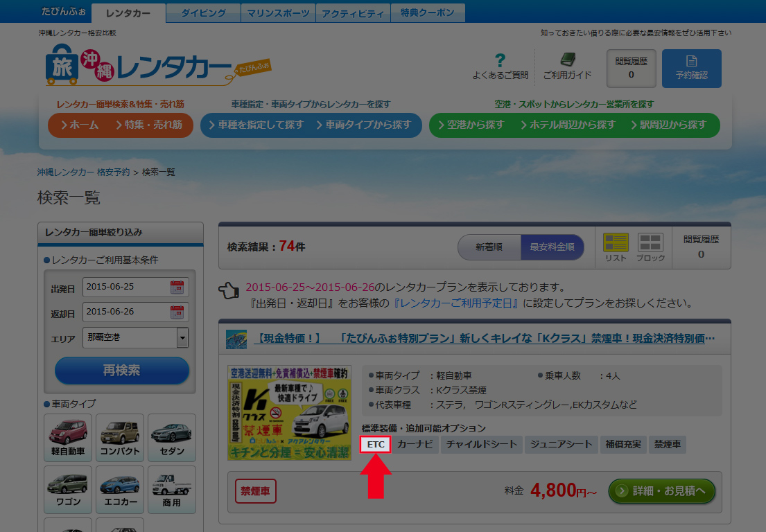This screenshot has width=766, height=532.
Task: Select the エコカー vehicle type
Action: point(120,490)
